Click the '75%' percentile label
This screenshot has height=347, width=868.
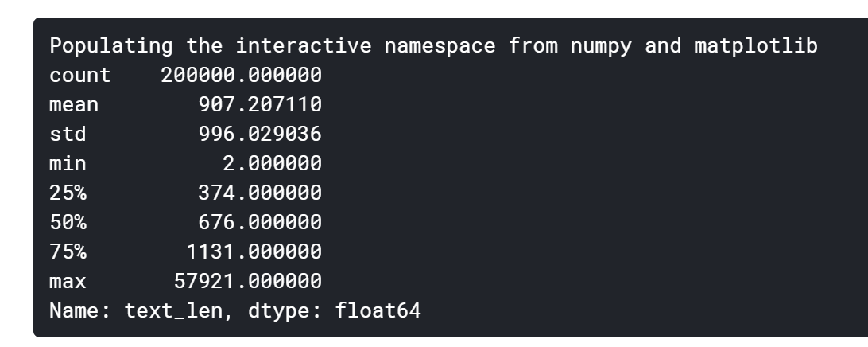pos(68,251)
